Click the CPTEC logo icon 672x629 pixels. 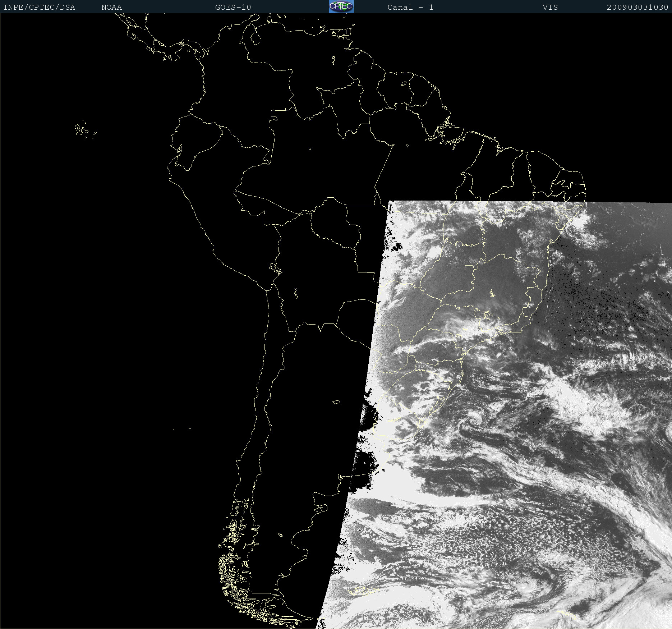[x=341, y=6]
